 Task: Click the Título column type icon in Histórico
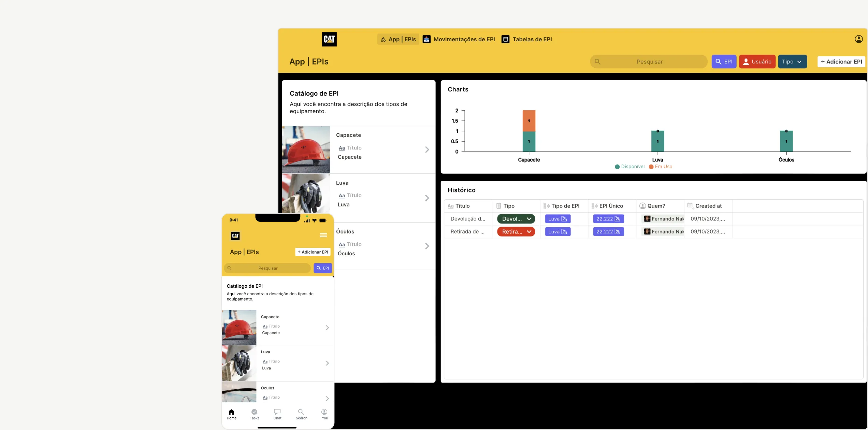[450, 206]
